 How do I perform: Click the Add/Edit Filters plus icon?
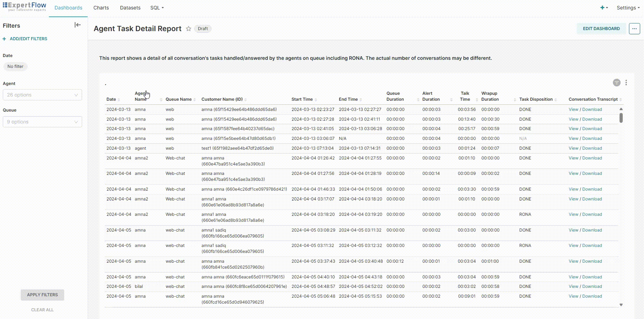coord(4,38)
